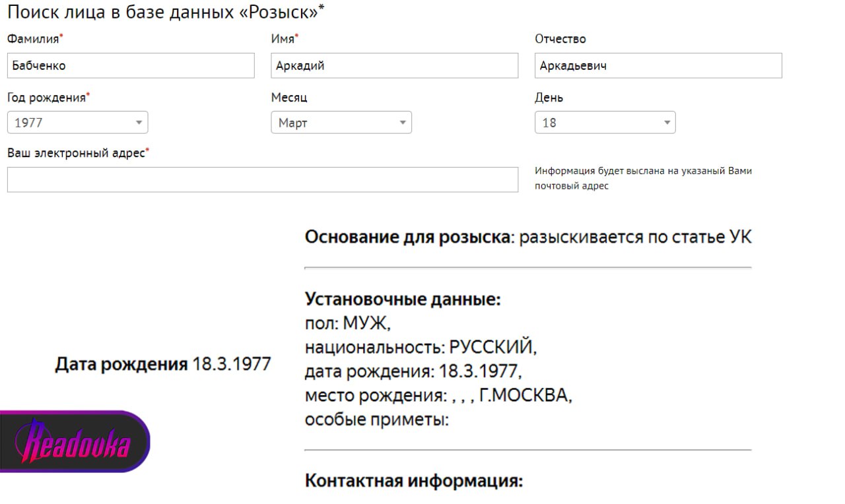Click the bold Дата рождения 18.3.1977 text

[x=162, y=364]
